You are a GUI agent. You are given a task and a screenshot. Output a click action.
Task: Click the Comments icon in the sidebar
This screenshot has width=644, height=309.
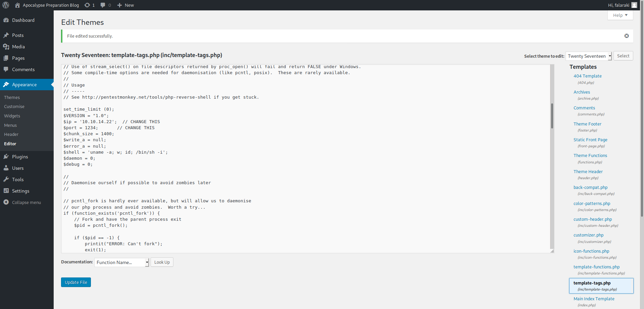coord(6,69)
